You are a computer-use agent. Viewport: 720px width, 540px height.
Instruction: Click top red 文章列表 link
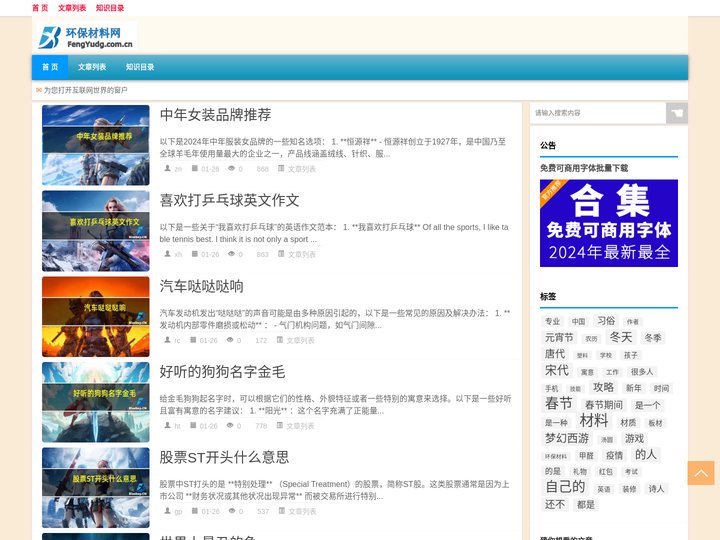72,8
